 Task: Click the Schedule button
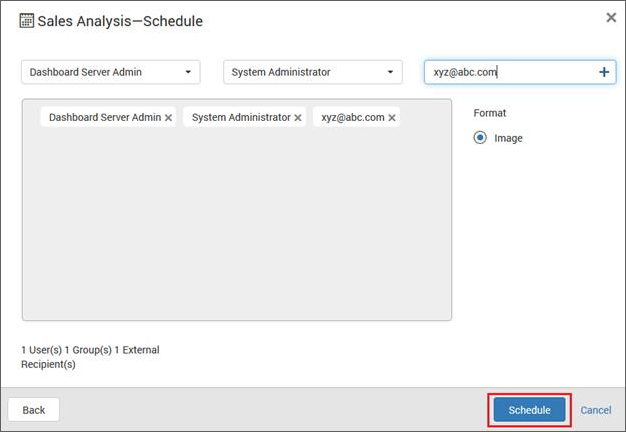tap(529, 410)
